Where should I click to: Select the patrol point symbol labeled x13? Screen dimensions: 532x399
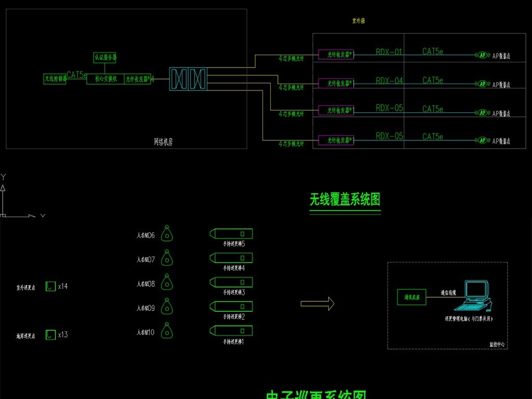[50, 335]
